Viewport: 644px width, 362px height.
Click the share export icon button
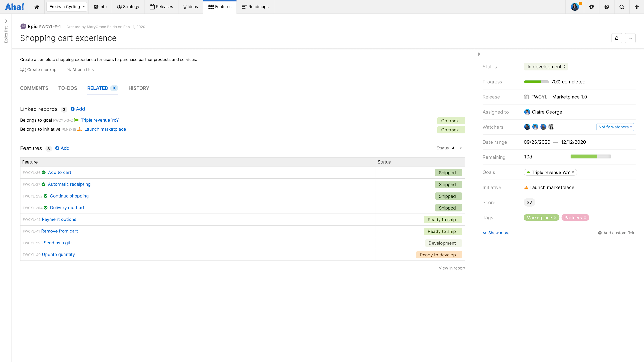617,38
